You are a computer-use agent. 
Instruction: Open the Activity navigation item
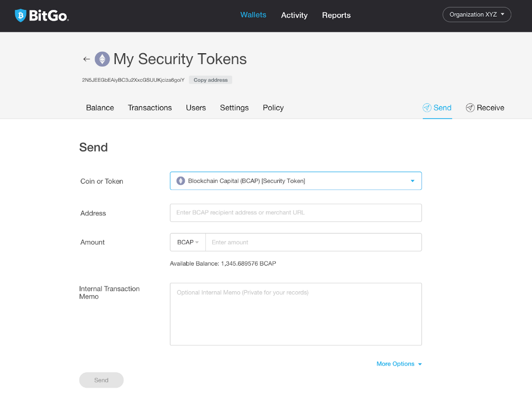coord(294,15)
